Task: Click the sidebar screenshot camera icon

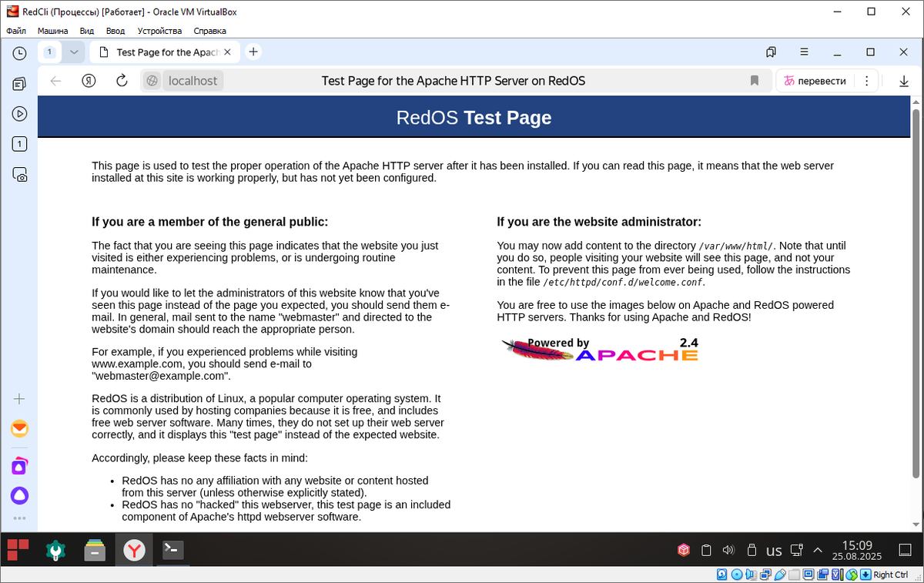Action: 20,175
